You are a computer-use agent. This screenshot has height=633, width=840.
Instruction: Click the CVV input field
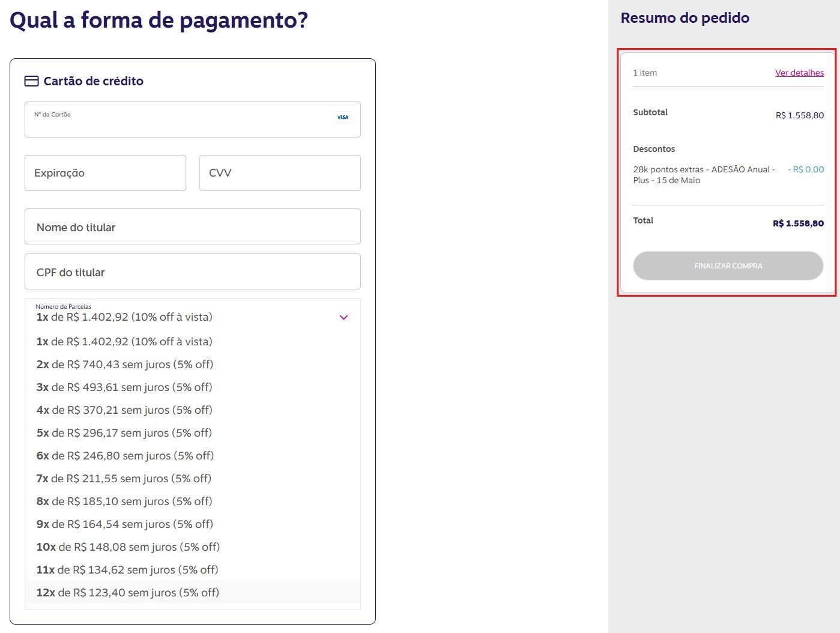(x=280, y=173)
